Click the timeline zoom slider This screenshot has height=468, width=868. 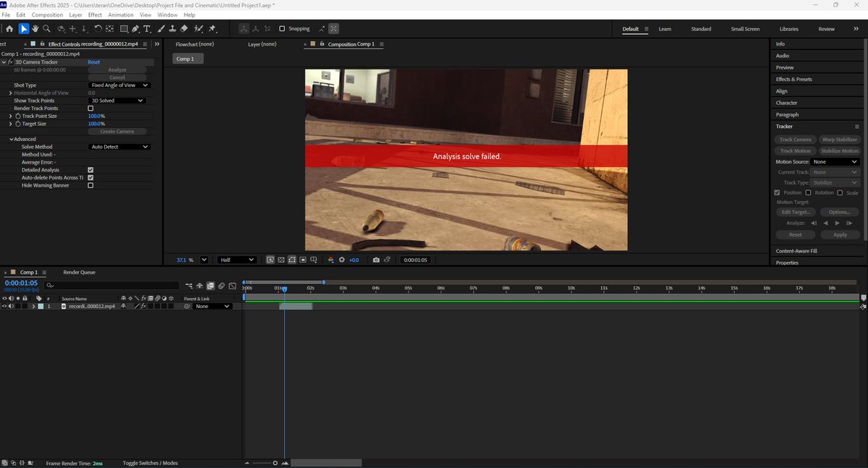[265, 463]
